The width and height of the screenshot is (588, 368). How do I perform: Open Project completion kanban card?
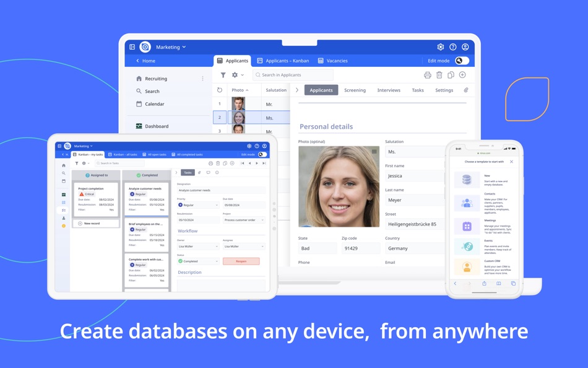96,199
